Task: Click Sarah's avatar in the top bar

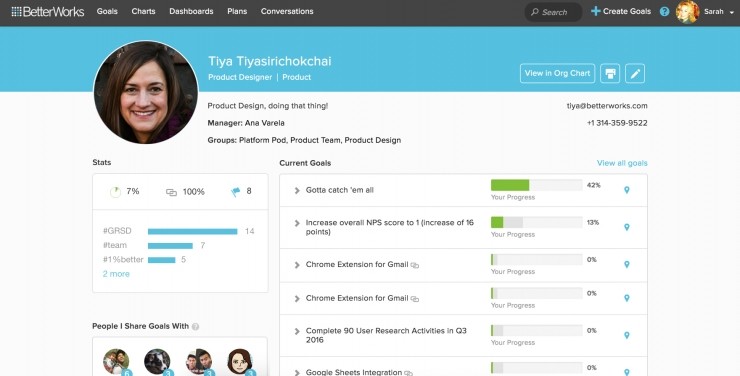Action: pos(687,12)
